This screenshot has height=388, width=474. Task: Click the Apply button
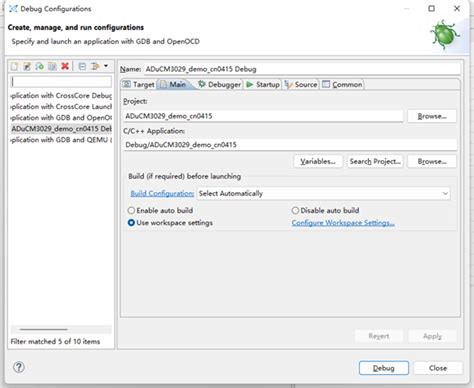(432, 336)
